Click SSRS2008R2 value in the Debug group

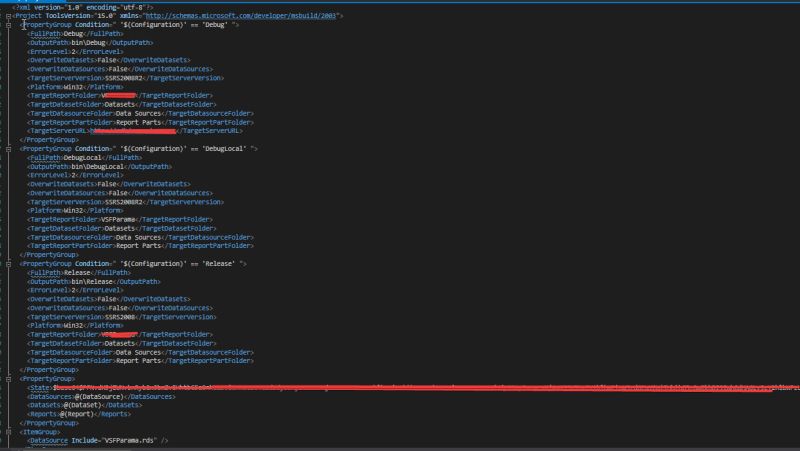click(x=123, y=78)
